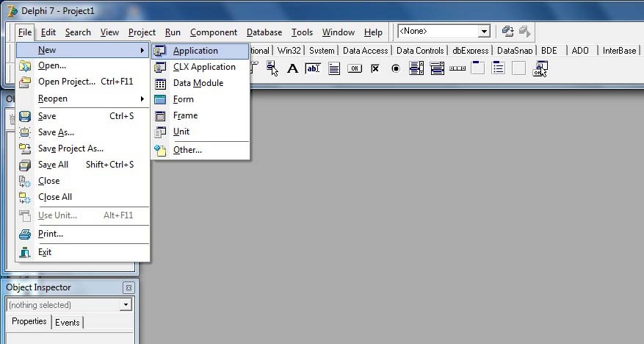
Task: Click the Set debug desktop toolbar icon
Action: 524,31
